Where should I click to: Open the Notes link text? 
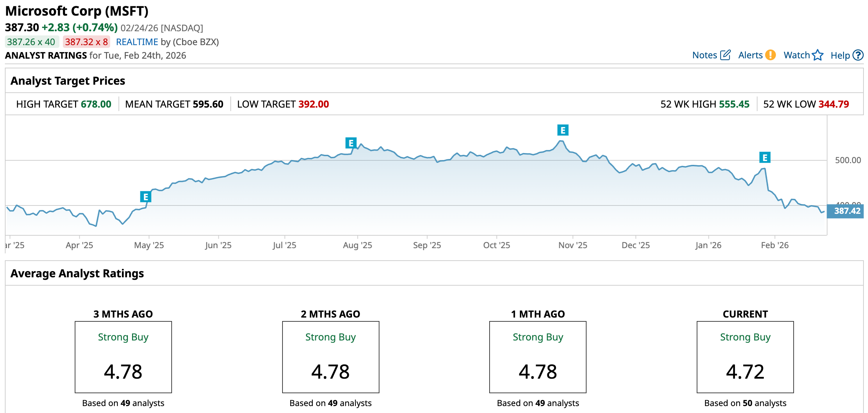(x=704, y=55)
